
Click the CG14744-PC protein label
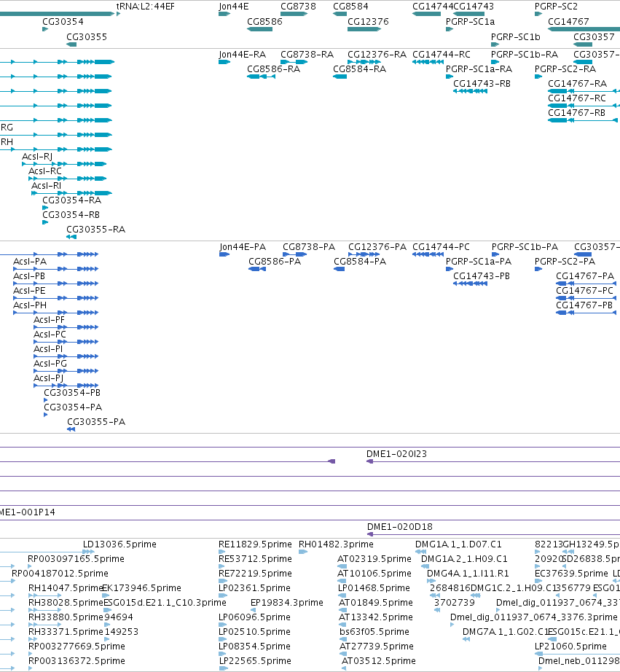coord(442,247)
